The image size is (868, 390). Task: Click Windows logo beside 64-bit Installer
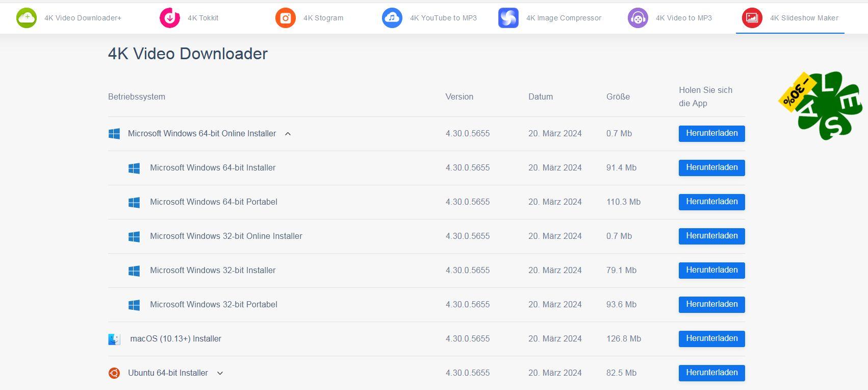pyautogui.click(x=134, y=168)
